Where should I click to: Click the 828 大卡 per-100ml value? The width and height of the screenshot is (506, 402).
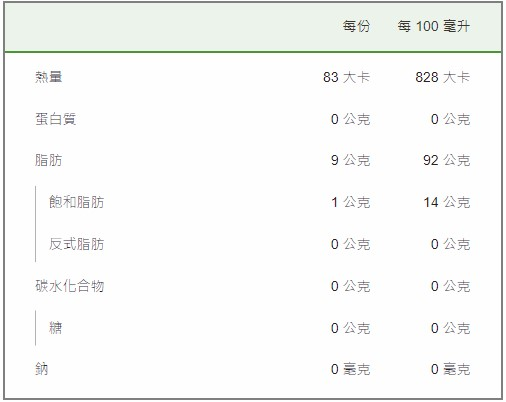(442, 77)
